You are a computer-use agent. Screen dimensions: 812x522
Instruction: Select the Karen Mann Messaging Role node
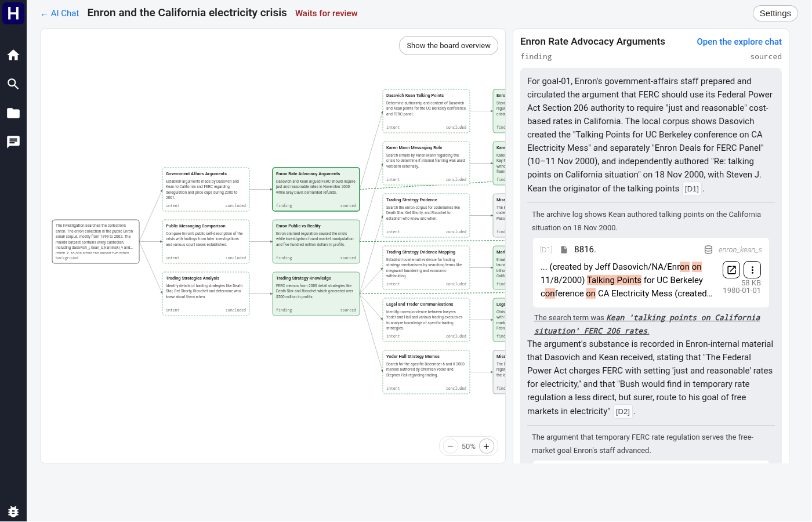(x=426, y=164)
